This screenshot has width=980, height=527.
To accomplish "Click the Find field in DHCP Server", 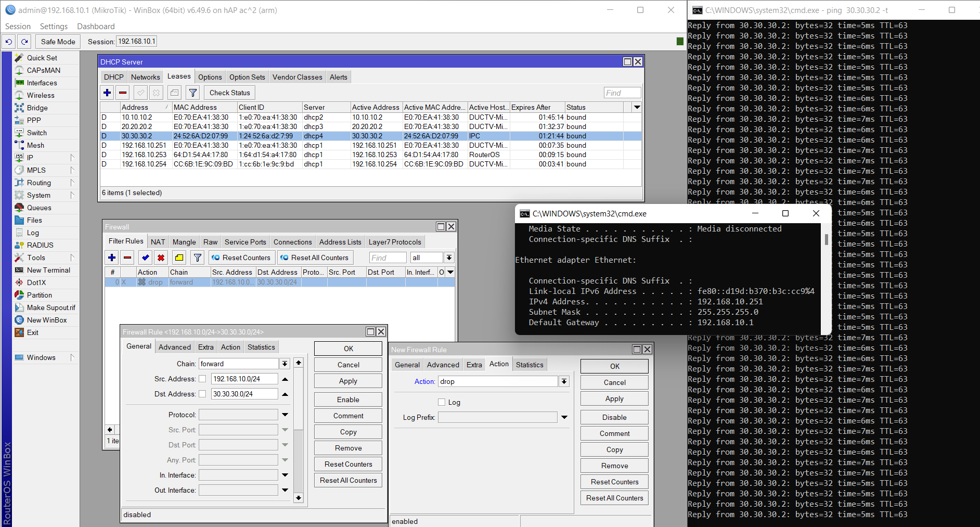I will [622, 93].
